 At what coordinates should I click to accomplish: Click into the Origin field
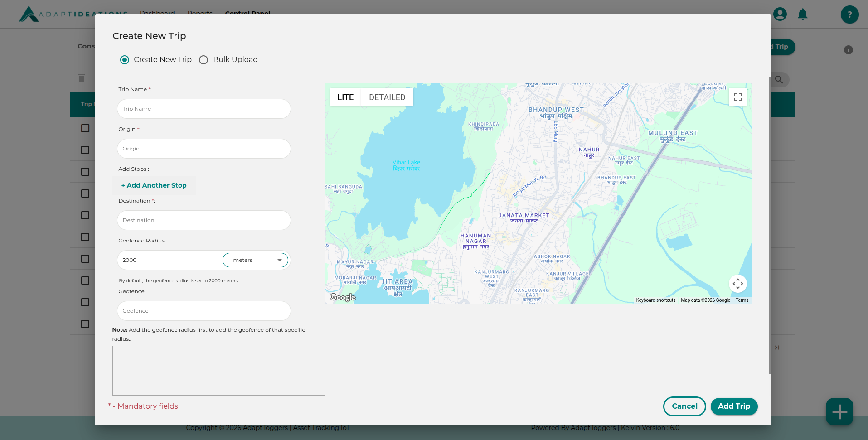(x=204, y=149)
